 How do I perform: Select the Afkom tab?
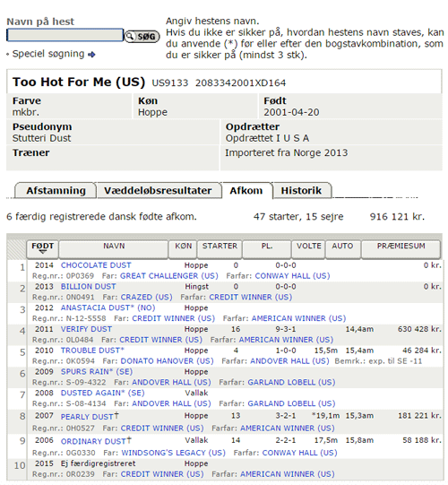(246, 191)
